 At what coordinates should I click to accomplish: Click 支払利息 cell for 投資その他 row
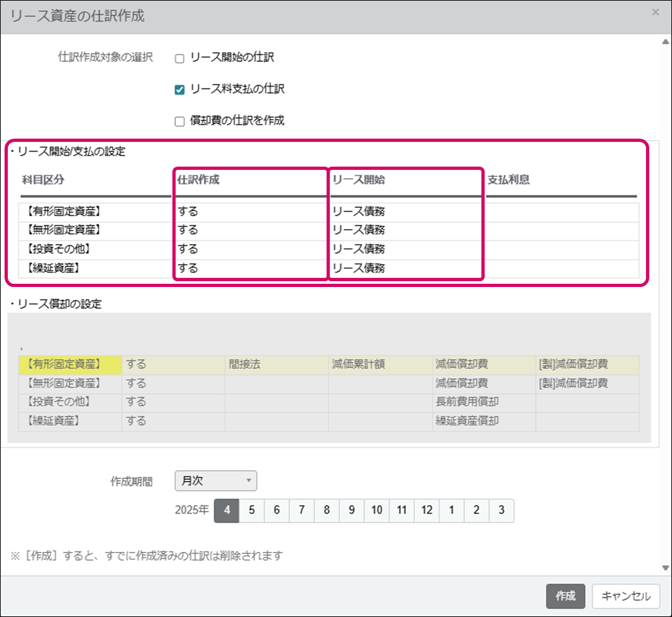(x=561, y=249)
